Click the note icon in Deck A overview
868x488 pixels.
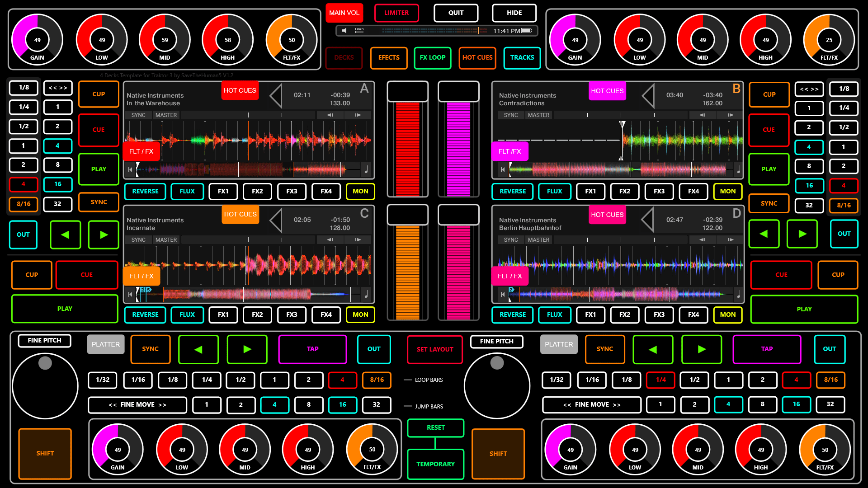pos(366,170)
